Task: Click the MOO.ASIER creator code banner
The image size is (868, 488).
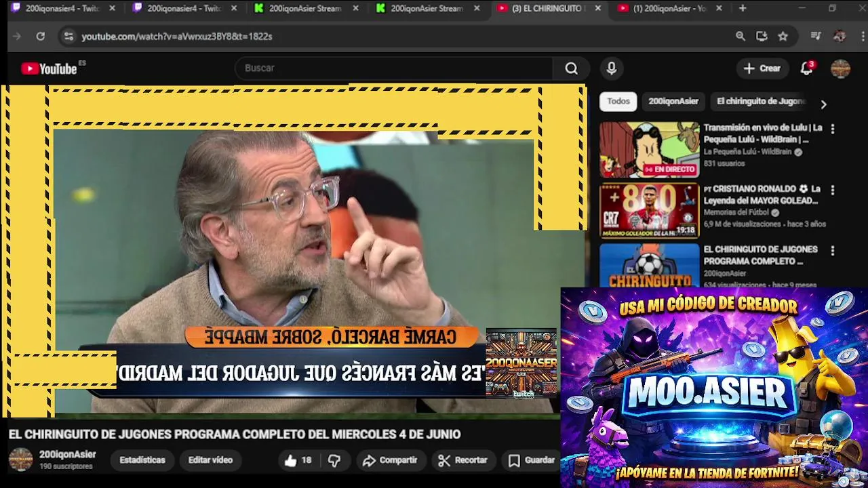Action: 714,387
